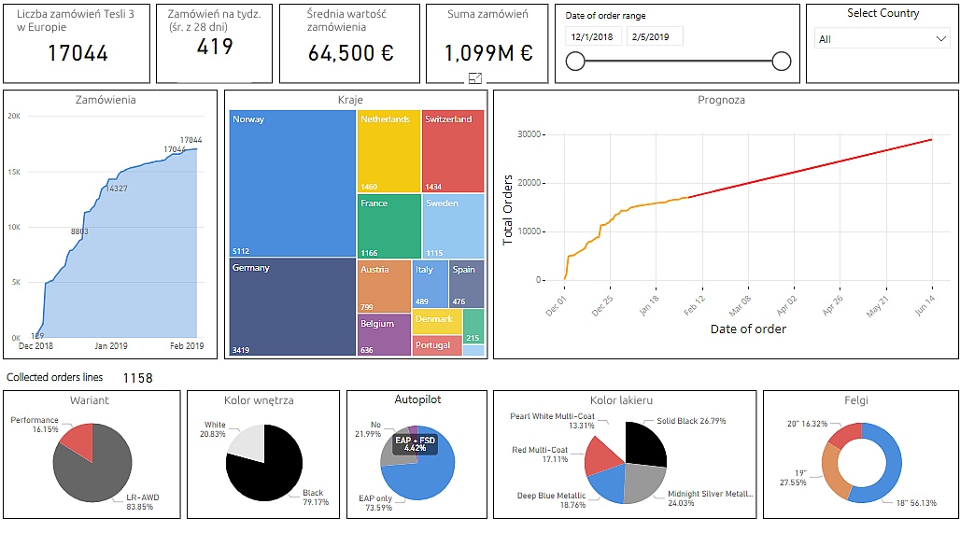This screenshot has width=960, height=560.
Task: Click the Jan 2019 axis label
Action: [x=111, y=345]
